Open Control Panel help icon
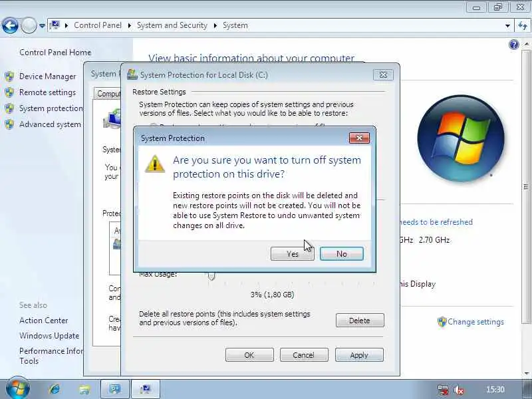 (514, 45)
